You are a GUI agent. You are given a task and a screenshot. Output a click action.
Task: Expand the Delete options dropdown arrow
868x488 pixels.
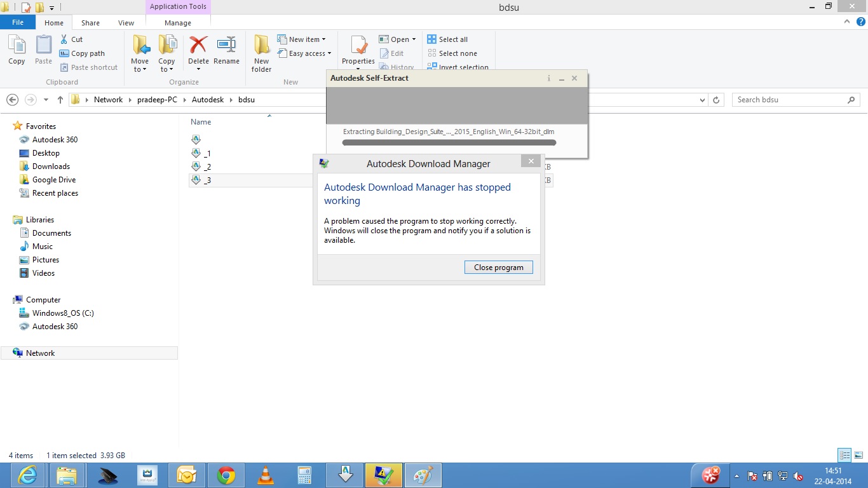[198, 69]
